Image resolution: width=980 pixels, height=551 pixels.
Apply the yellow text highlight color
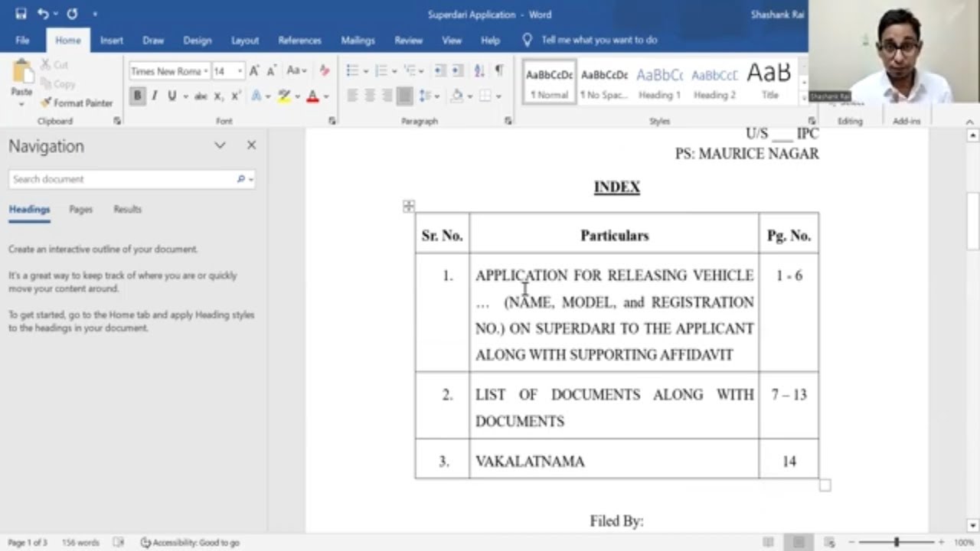(284, 96)
